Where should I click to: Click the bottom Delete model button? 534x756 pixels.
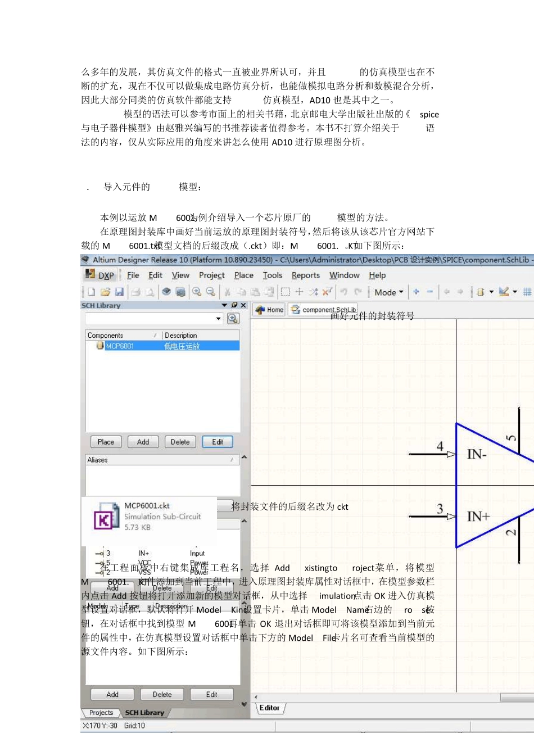click(x=162, y=695)
